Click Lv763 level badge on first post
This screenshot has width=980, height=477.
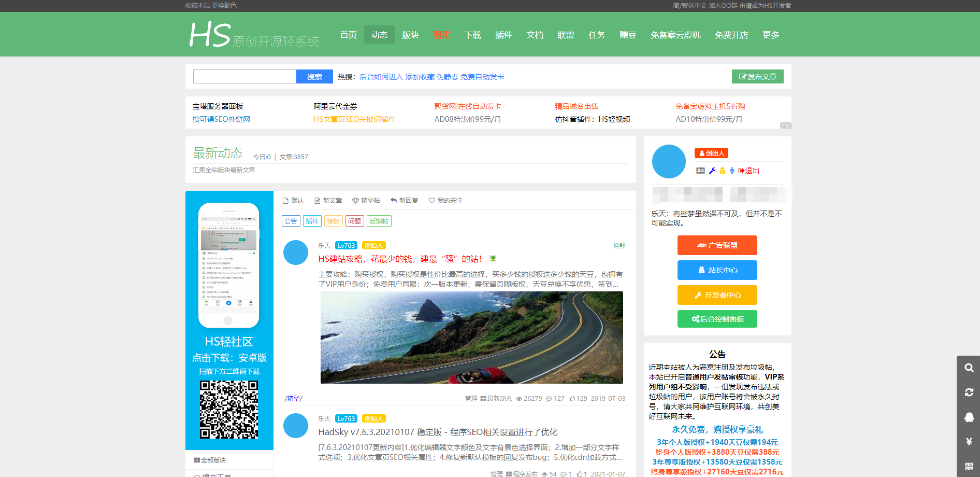tap(346, 245)
